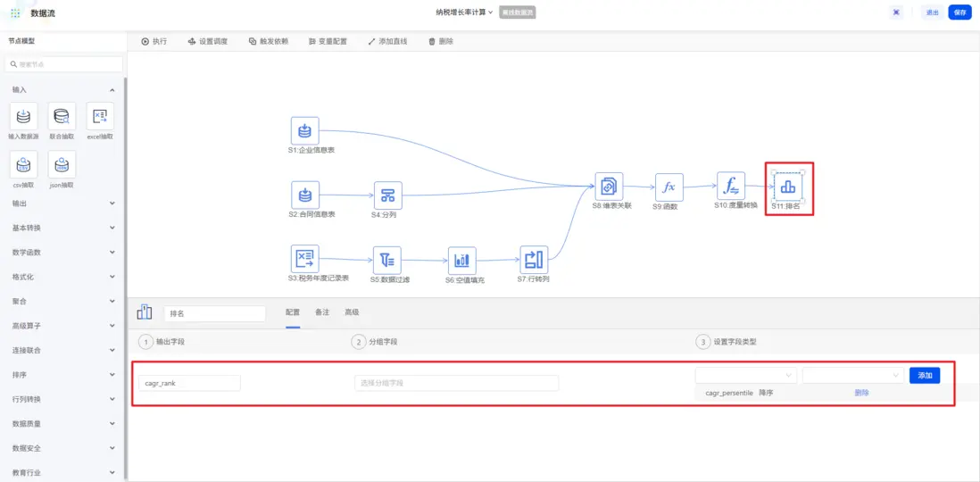The image size is (980, 482).
Task: Click the json抽取 node icon
Action: [62, 164]
